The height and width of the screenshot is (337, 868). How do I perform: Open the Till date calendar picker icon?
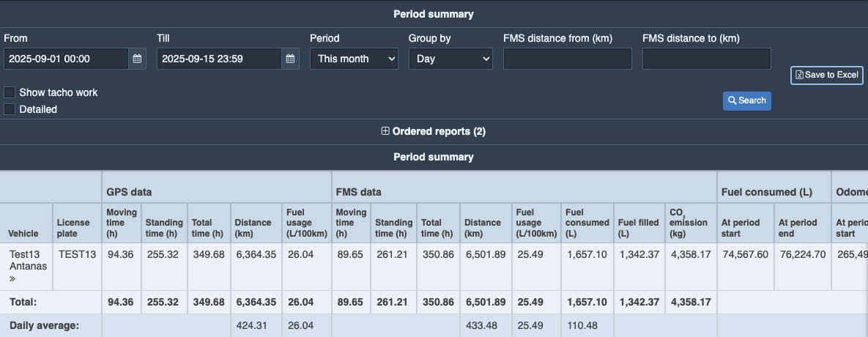290,59
